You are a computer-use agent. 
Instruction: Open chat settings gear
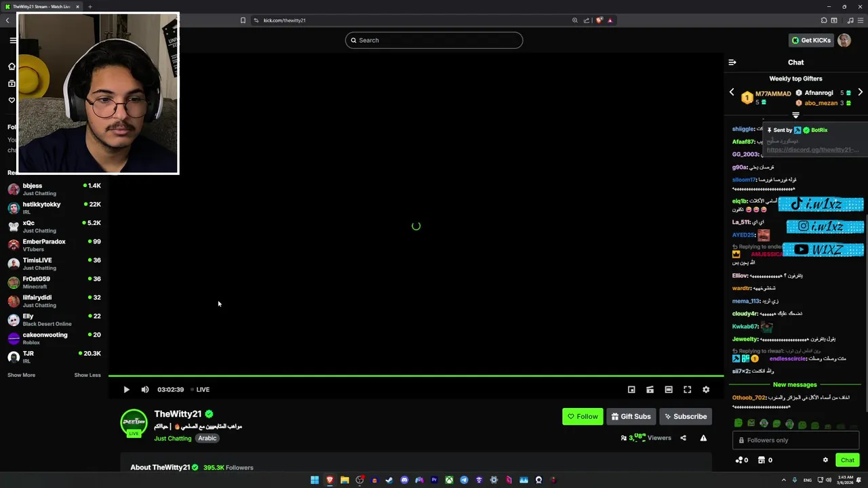click(x=825, y=460)
